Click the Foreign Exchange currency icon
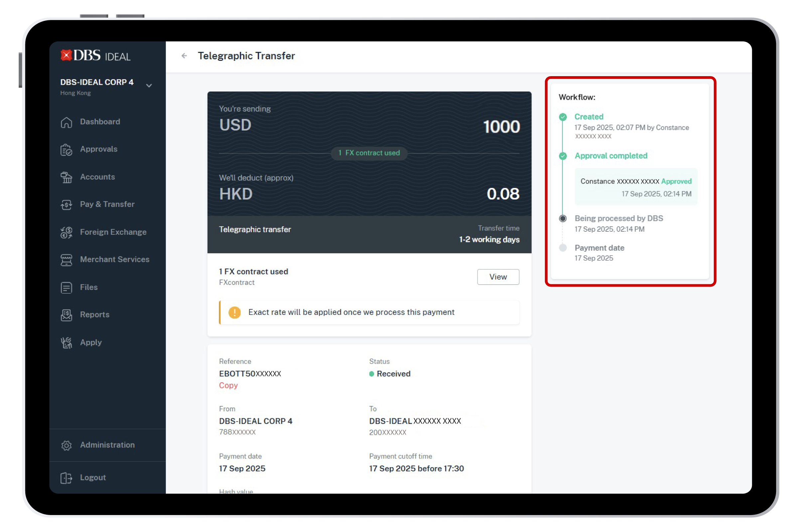798x532 pixels. 66,232
